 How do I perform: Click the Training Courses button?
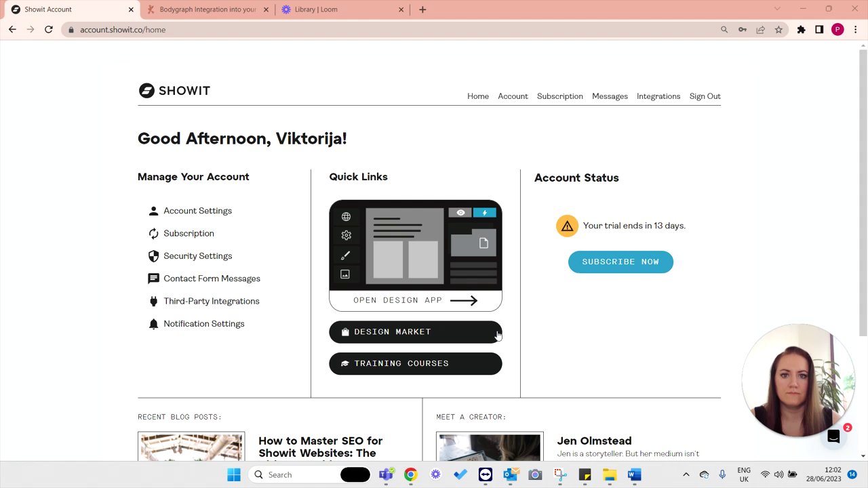416,363
